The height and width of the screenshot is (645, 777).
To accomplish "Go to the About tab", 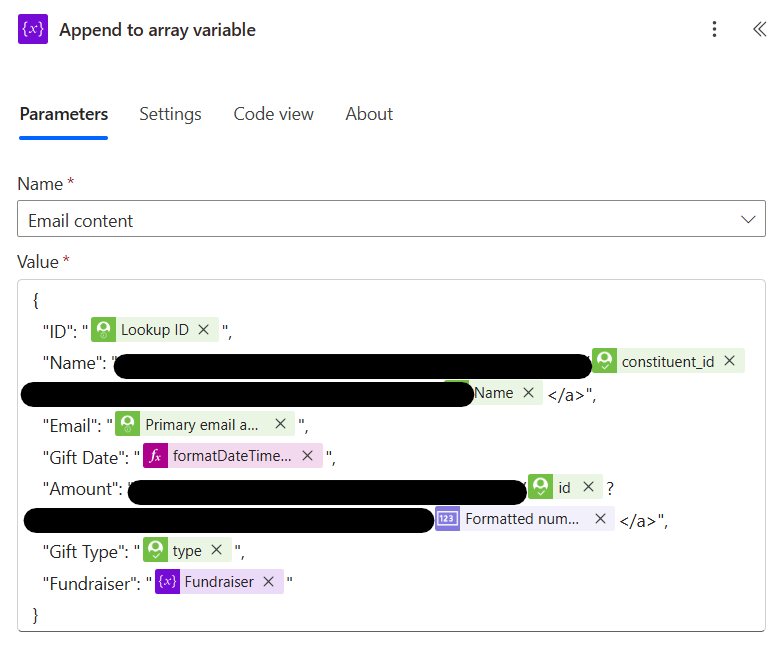I will 369,114.
